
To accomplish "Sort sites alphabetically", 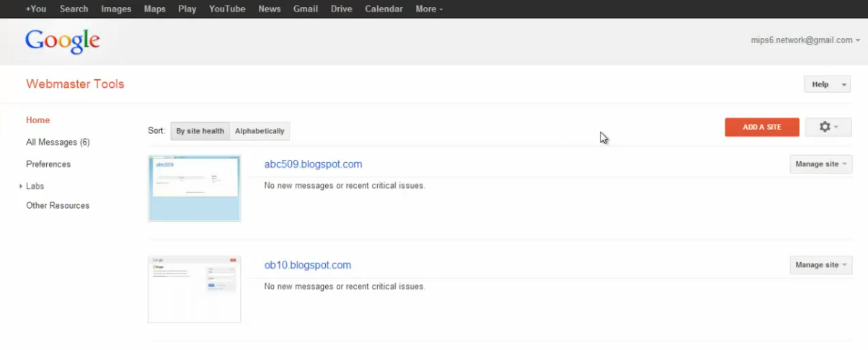I will (x=260, y=131).
